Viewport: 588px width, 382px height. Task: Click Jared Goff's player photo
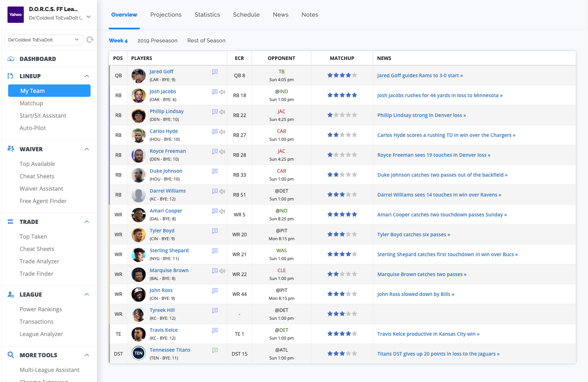click(x=138, y=76)
